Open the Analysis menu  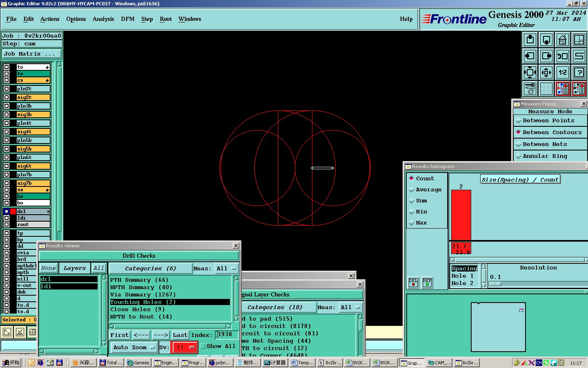coord(103,19)
